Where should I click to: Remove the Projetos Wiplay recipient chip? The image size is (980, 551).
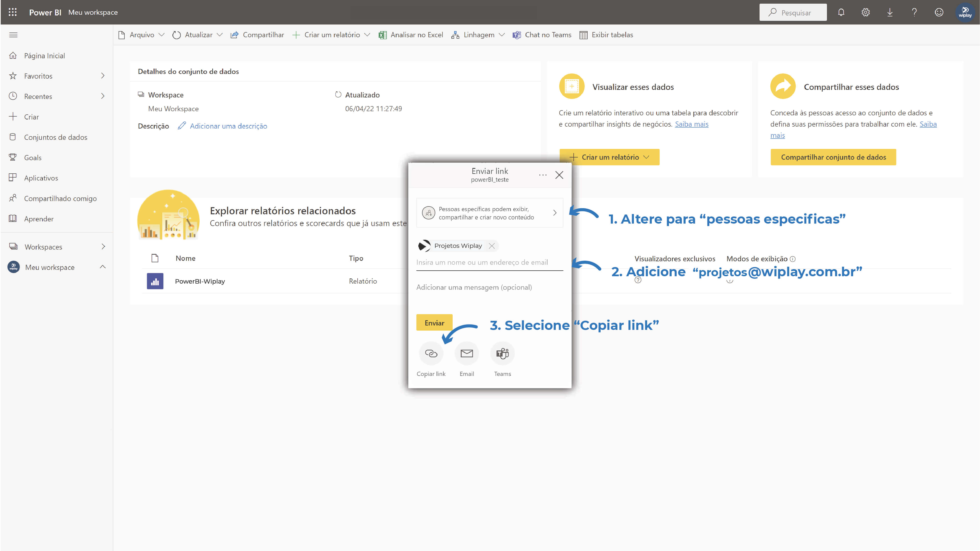click(492, 246)
